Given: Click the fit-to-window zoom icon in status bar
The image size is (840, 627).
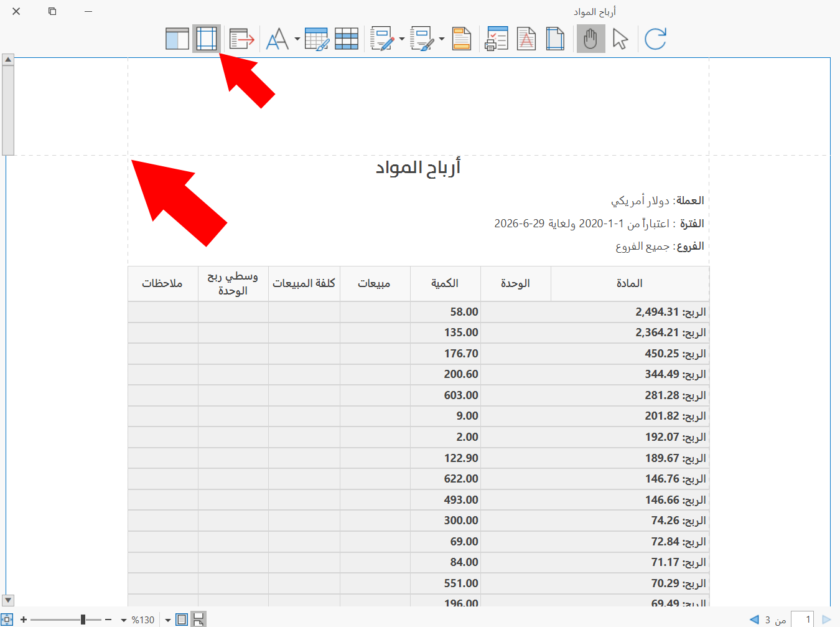Looking at the screenshot, I should coord(7,620).
